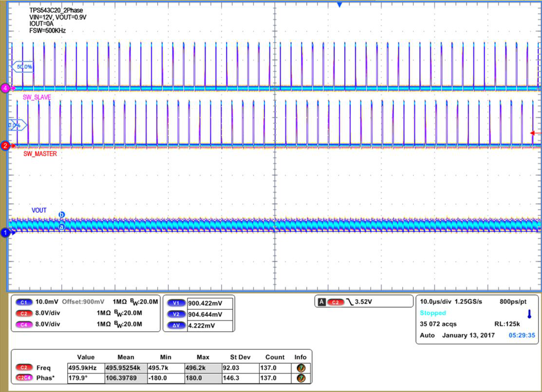Open the C2 channel settings badge
The image size is (542, 392).
point(23,313)
